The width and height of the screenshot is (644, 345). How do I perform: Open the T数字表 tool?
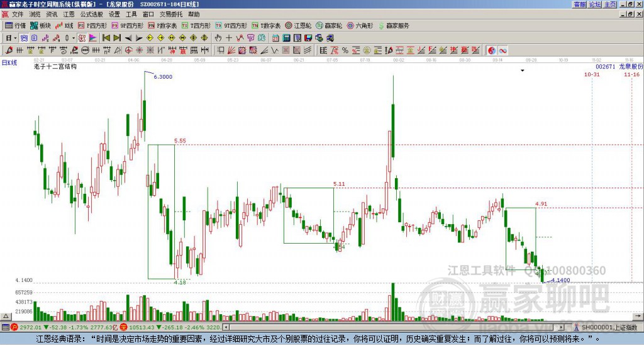tap(266, 25)
